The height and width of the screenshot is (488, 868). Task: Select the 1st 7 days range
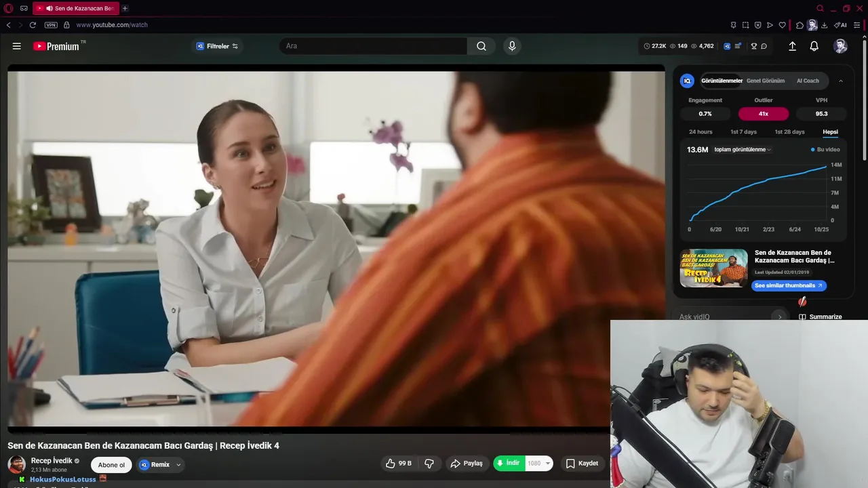coord(743,131)
